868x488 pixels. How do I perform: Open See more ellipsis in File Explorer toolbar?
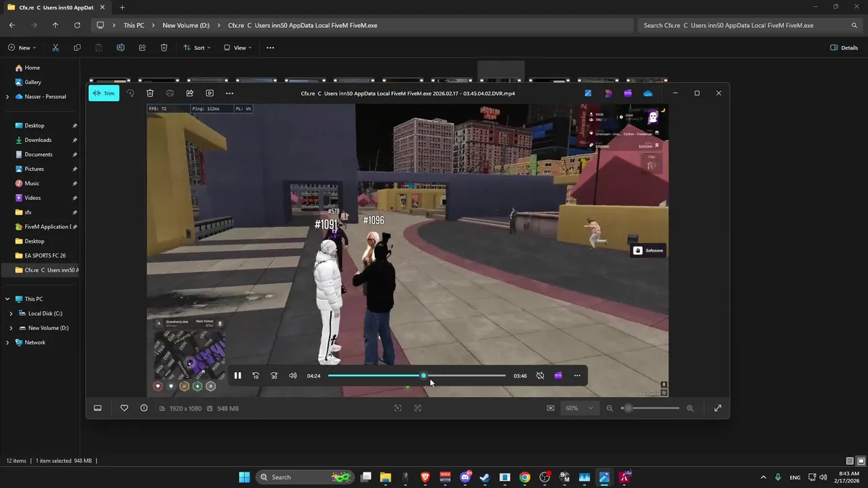270,47
